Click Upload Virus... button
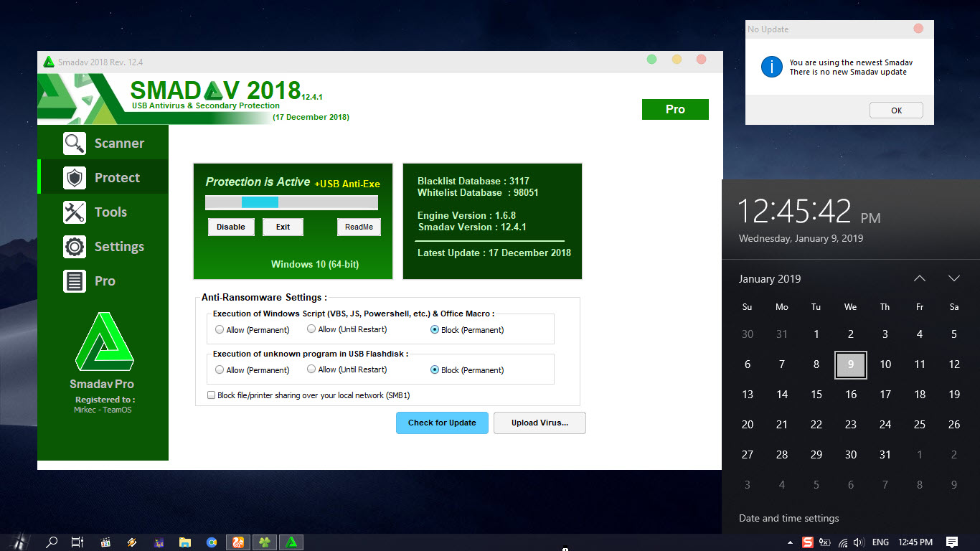 (540, 423)
